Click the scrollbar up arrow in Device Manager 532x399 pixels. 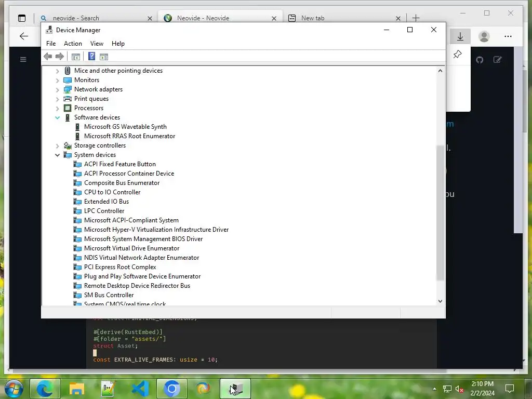440,71
